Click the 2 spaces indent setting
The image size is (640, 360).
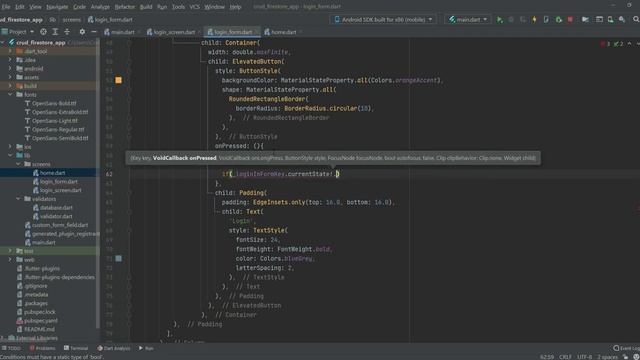point(607,357)
